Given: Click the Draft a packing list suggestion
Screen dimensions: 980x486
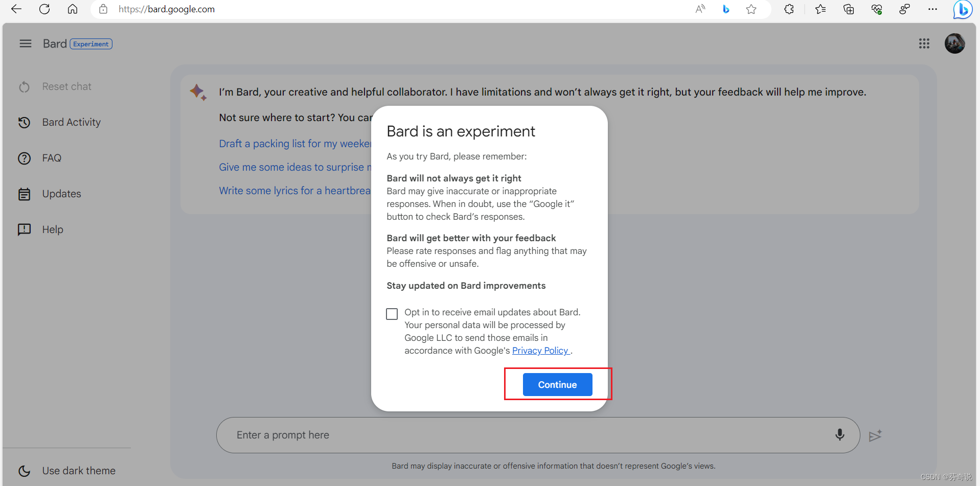Looking at the screenshot, I should 295,144.
